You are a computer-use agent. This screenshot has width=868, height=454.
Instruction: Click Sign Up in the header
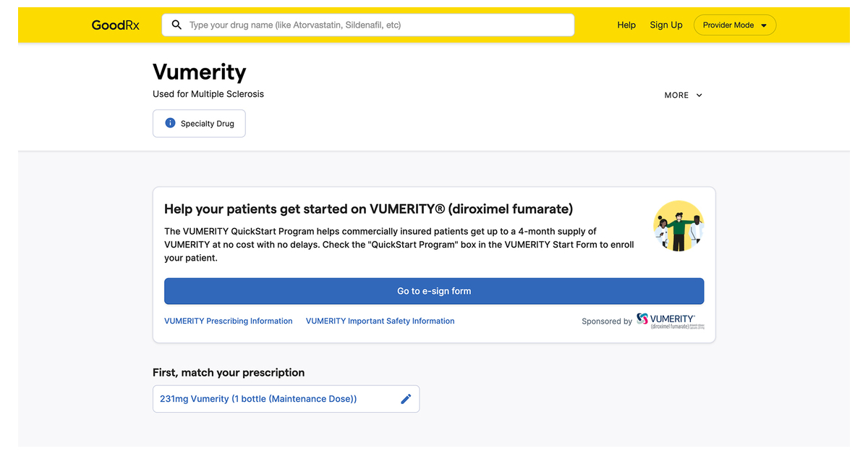[666, 25]
